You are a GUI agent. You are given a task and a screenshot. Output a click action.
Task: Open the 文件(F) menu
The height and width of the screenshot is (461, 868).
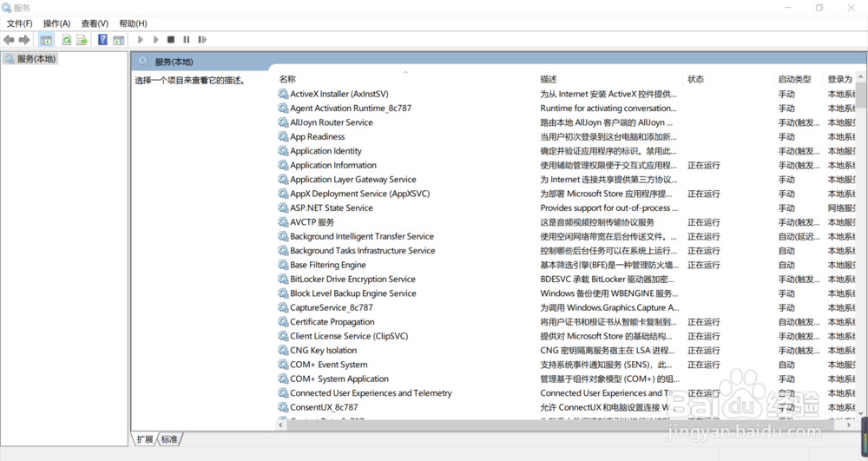pyautogui.click(x=19, y=23)
